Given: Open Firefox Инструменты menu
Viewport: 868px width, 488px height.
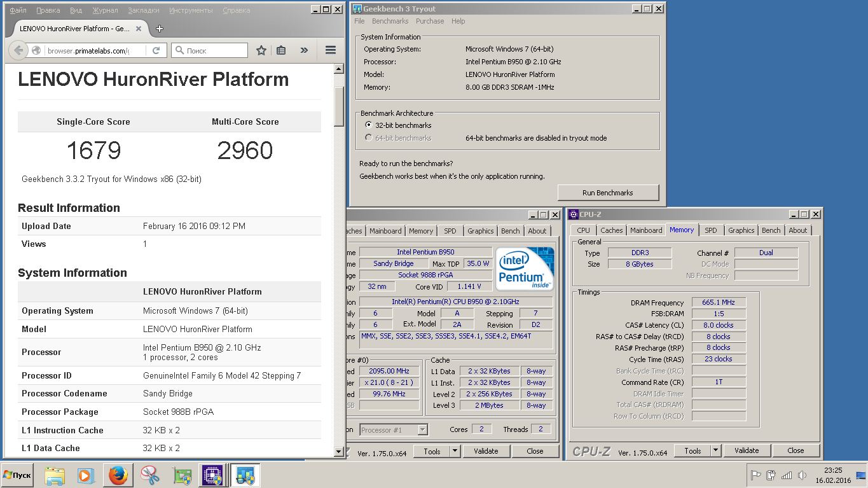Looking at the screenshot, I should [x=191, y=10].
